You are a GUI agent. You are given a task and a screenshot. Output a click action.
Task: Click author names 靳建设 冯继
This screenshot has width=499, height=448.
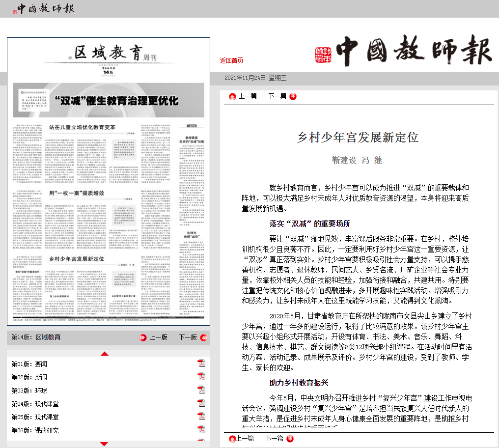(x=357, y=160)
